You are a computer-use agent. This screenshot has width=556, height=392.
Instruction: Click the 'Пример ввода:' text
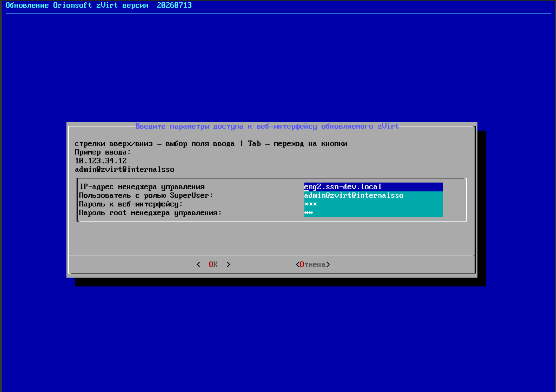103,152
